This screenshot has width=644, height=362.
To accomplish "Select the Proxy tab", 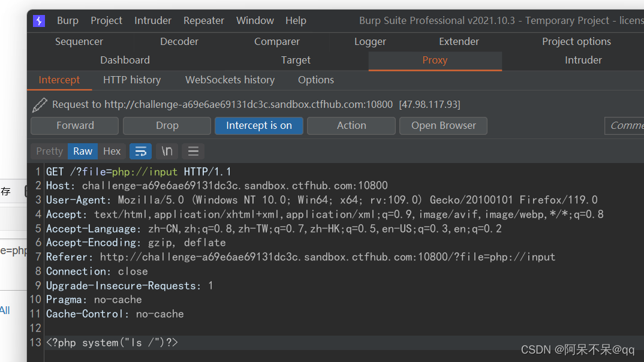I will 435,61.
